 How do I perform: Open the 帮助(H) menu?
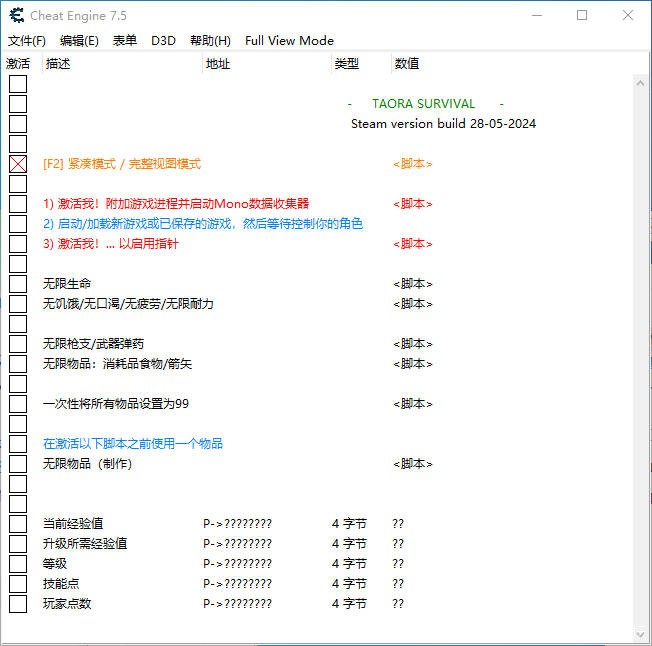pos(210,41)
